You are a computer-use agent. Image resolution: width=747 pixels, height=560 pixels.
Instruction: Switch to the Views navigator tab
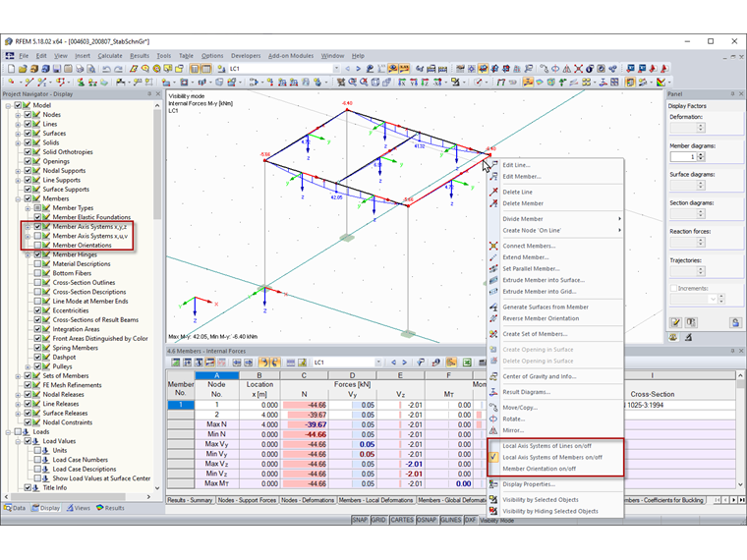pos(78,508)
